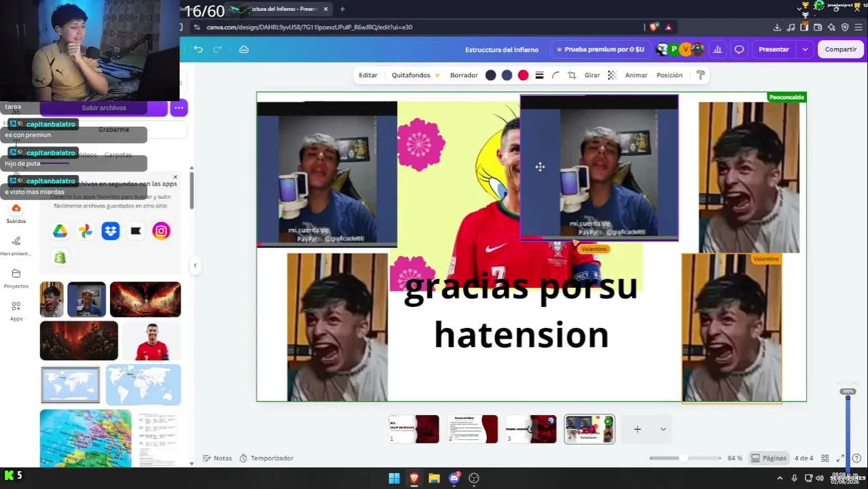Add new page with plus button

pyautogui.click(x=637, y=429)
